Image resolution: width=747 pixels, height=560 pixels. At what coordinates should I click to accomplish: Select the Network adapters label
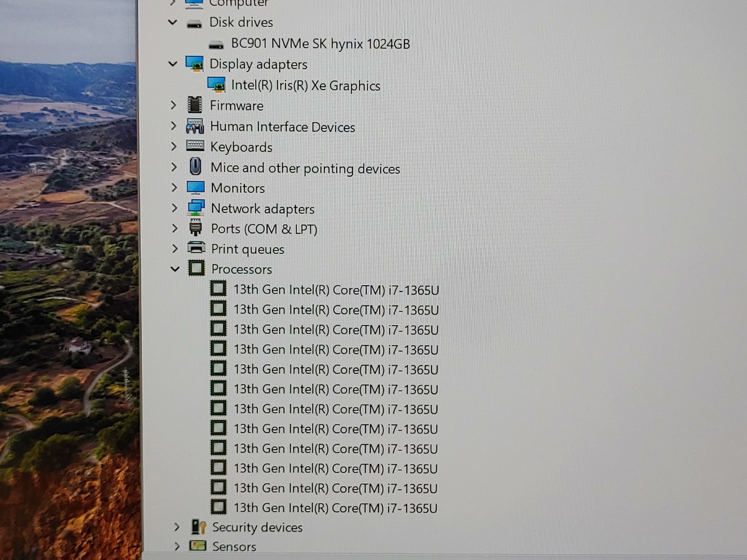(x=263, y=208)
